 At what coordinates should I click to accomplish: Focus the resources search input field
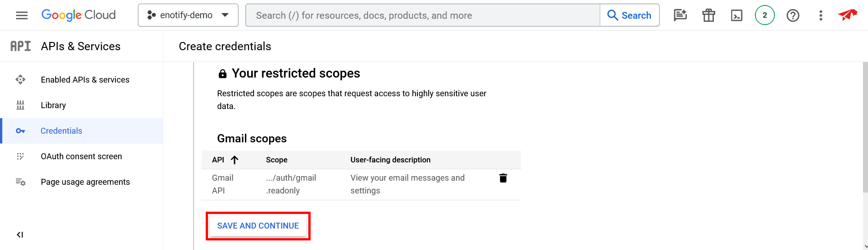[422, 16]
